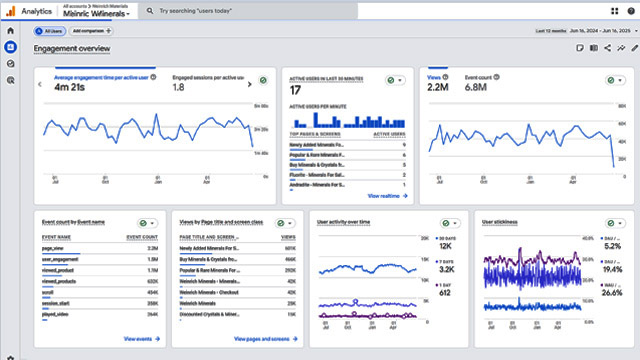This screenshot has height=360, width=640.
Task: Open User stickiness card dropdown
Action: tap(615, 223)
